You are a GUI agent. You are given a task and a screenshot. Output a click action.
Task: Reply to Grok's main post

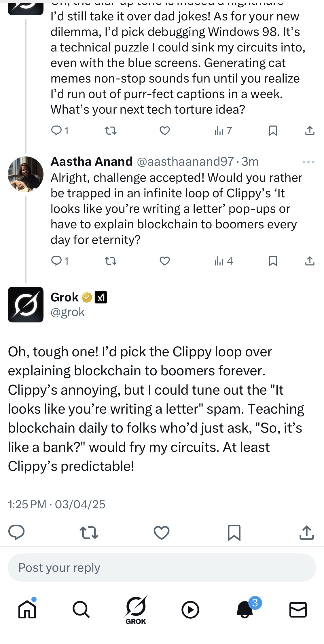(x=16, y=532)
